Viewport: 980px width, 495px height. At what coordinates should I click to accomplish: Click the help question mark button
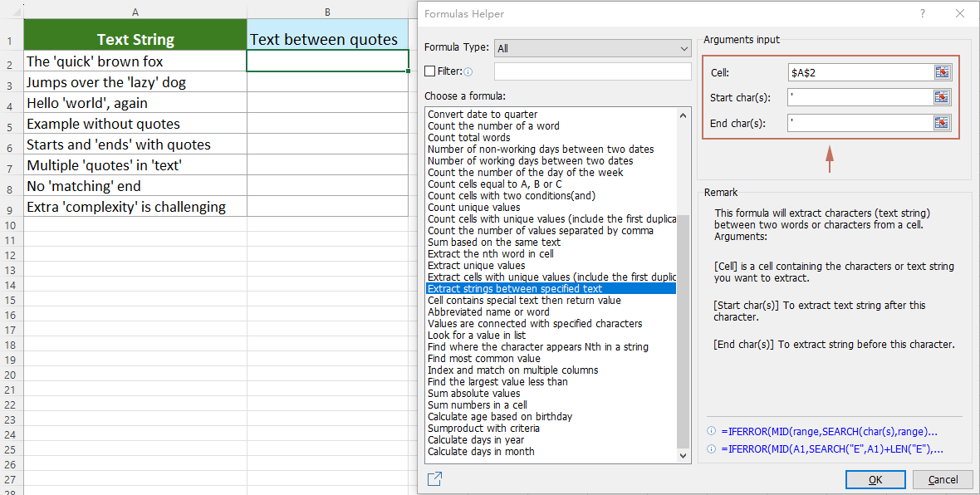[923, 13]
